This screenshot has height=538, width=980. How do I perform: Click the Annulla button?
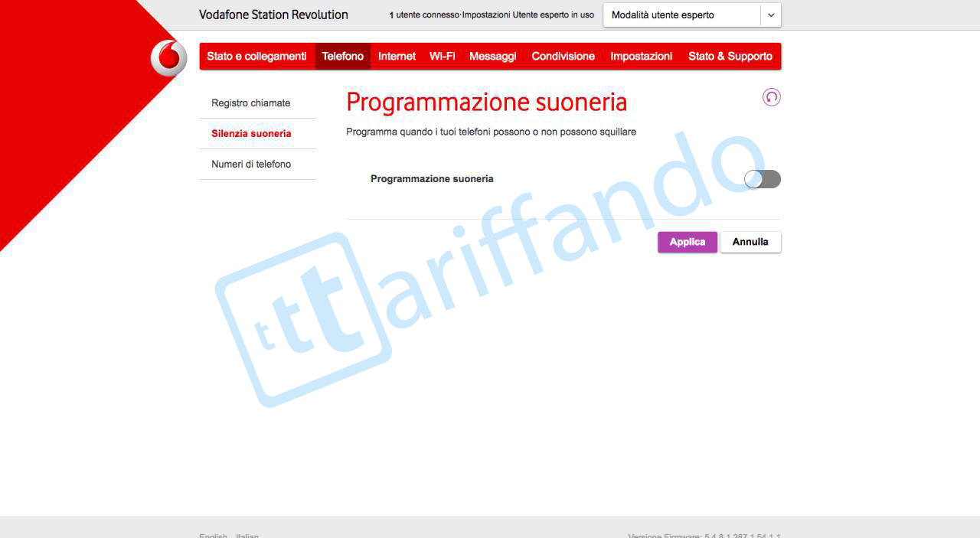[x=750, y=242]
